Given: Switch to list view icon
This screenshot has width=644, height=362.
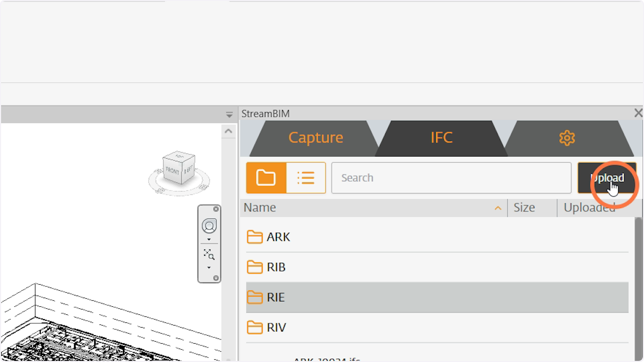Looking at the screenshot, I should 306,178.
